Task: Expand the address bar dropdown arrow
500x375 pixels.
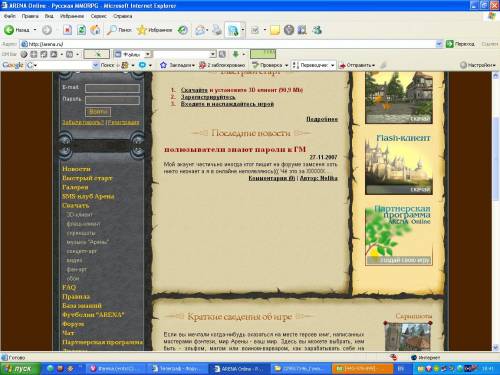Action: [x=439, y=44]
